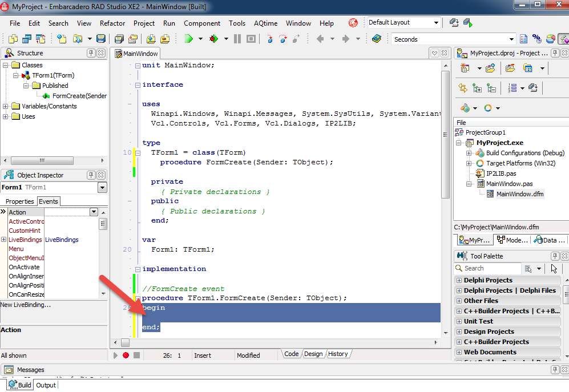
Task: Click the New LiveBinding... link
Action: (26, 305)
